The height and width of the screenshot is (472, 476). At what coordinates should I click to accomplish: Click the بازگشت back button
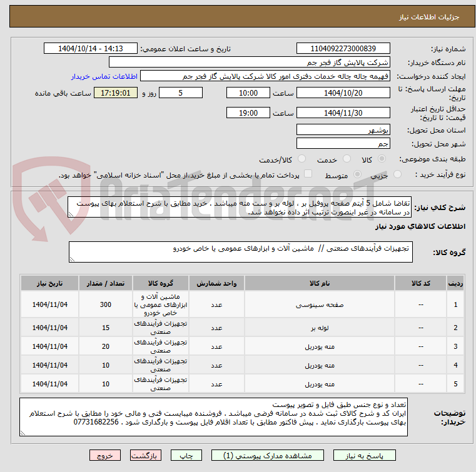pos(145,455)
